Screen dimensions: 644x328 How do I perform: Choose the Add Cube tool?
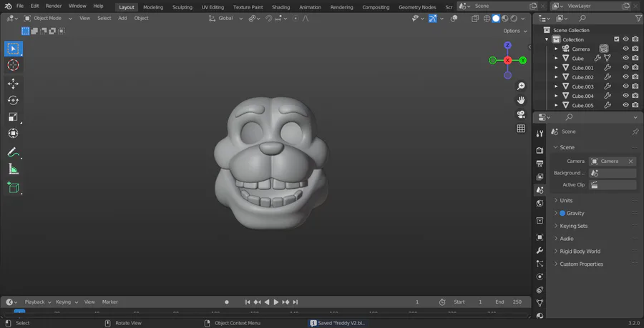coord(13,187)
